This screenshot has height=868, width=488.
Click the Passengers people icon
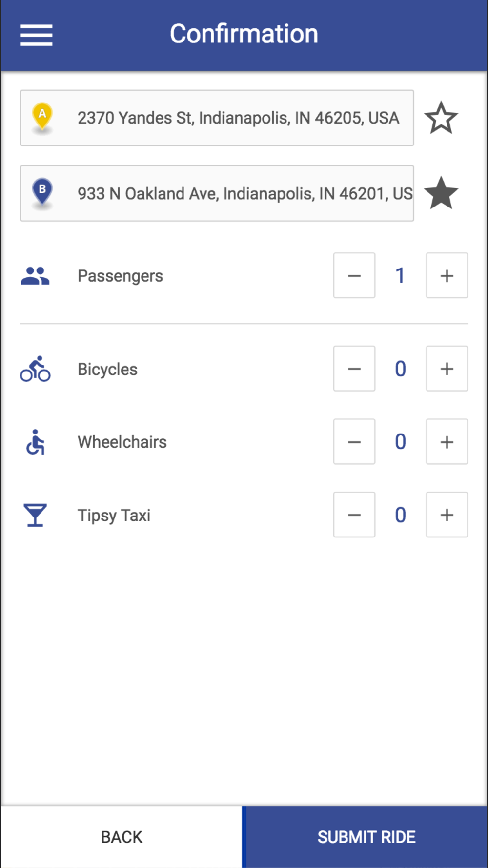click(x=35, y=276)
